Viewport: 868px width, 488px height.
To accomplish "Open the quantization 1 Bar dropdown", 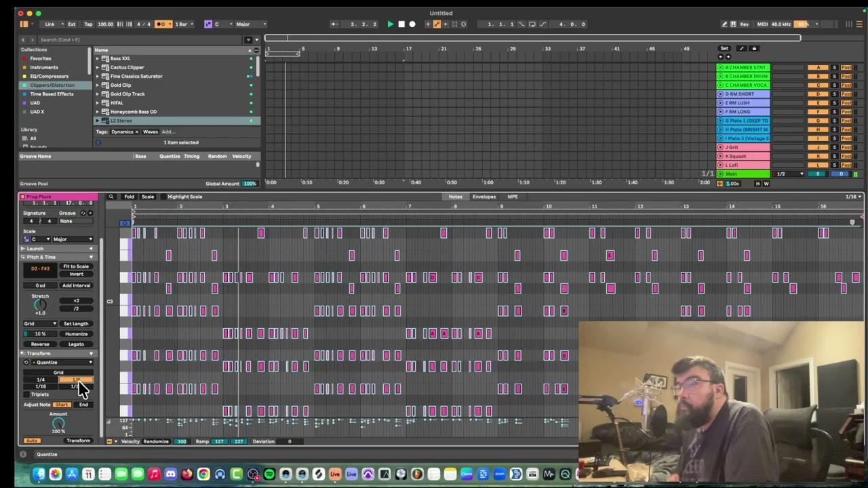I will pos(184,24).
